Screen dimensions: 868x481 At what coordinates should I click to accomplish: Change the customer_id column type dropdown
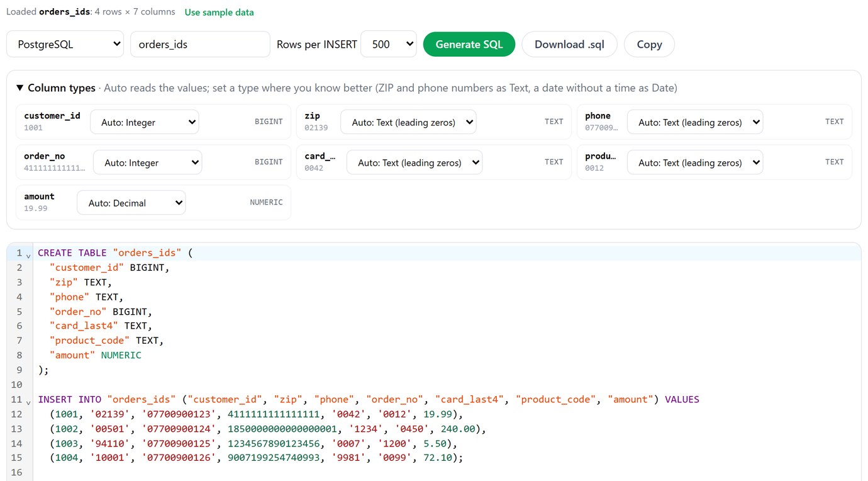pos(145,122)
